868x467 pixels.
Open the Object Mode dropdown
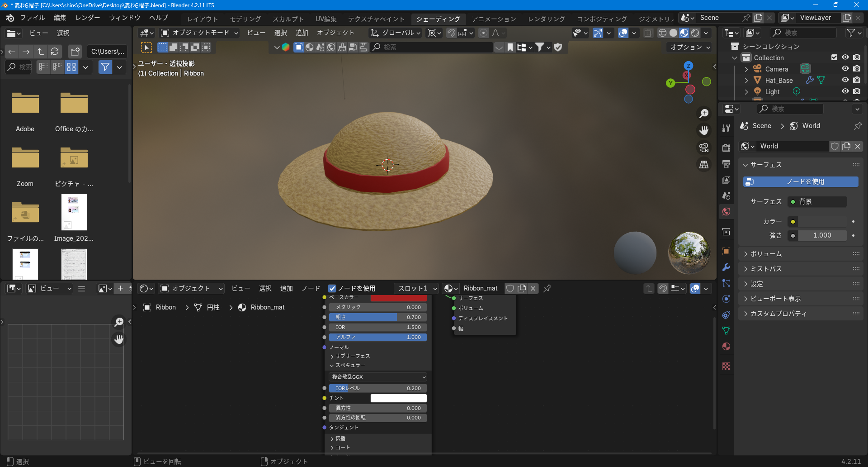199,33
